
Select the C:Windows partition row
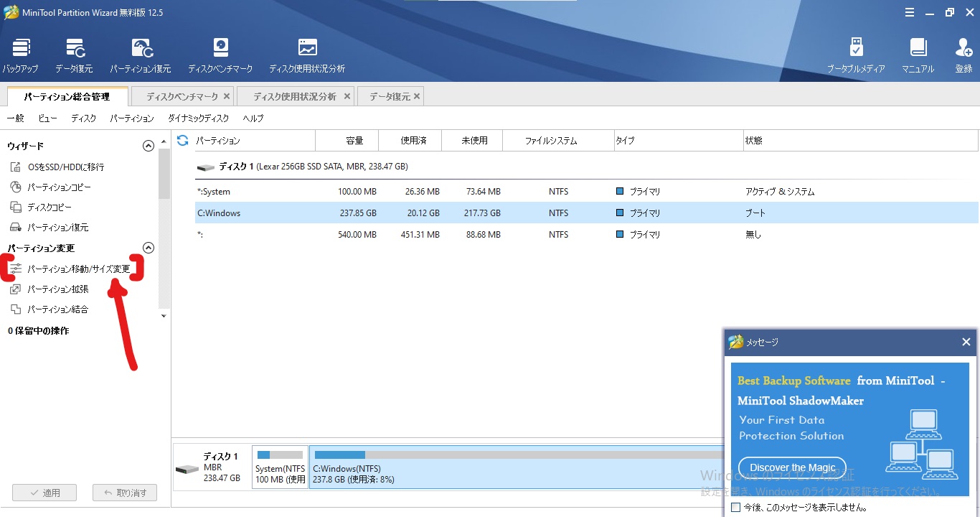coord(587,213)
